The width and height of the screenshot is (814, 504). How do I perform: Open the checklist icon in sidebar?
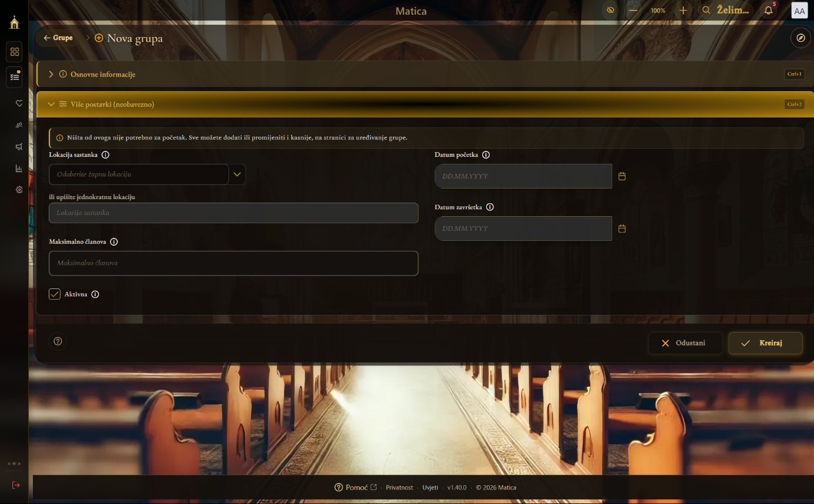(x=15, y=77)
